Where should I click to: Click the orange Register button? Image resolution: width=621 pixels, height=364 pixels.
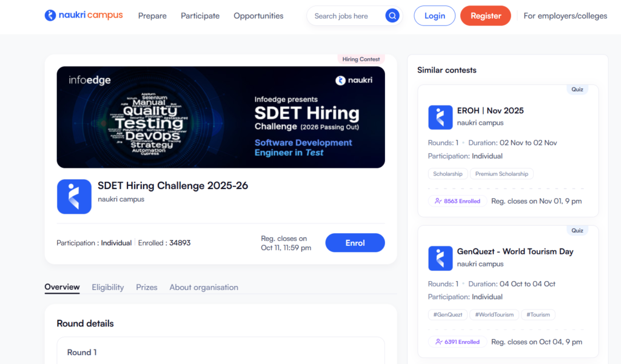[485, 16]
